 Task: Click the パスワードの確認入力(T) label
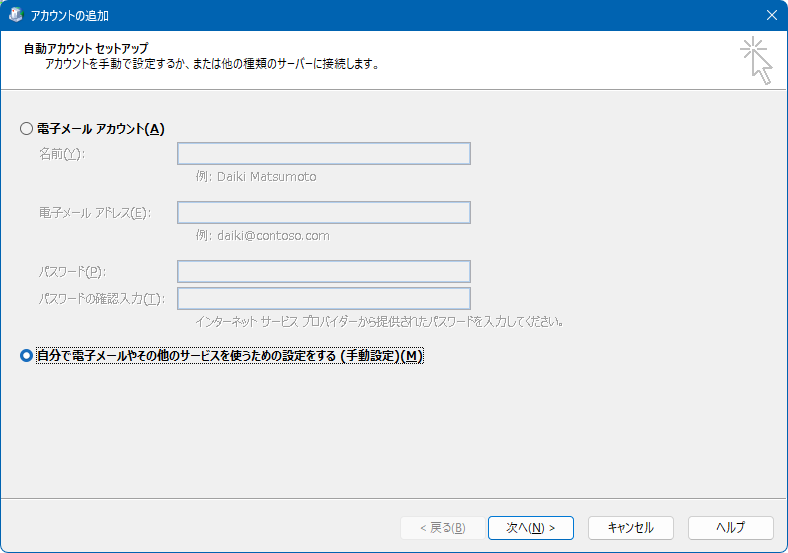click(101, 299)
